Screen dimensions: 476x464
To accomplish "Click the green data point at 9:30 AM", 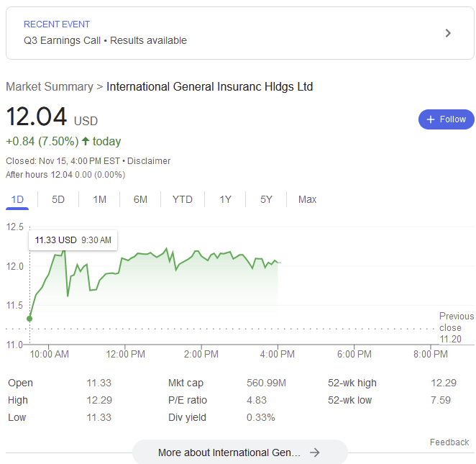I will point(29,318).
